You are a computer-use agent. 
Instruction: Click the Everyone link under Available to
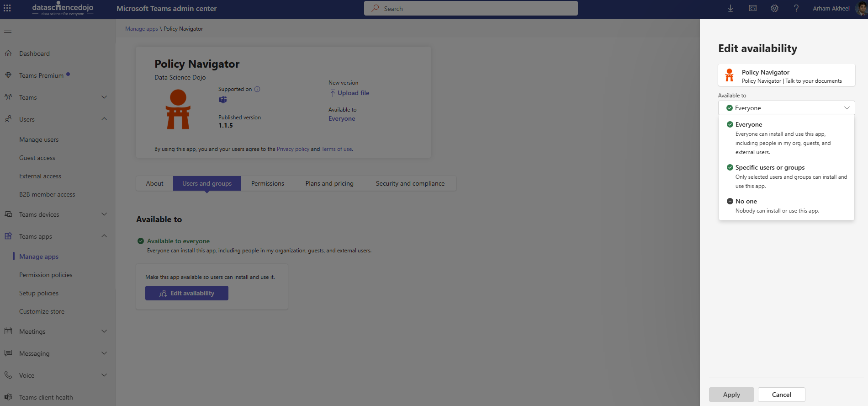(x=342, y=118)
